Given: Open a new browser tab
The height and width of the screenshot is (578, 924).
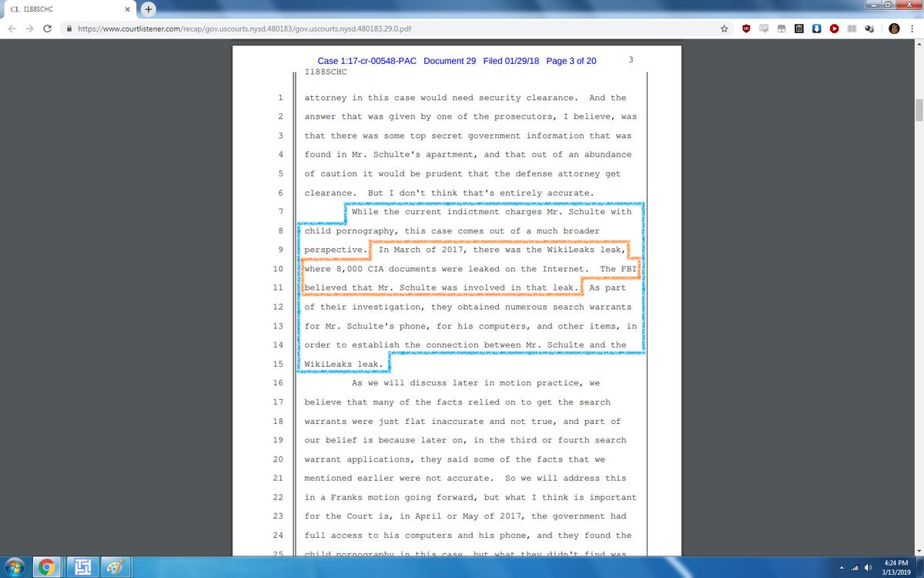Looking at the screenshot, I should (148, 9).
